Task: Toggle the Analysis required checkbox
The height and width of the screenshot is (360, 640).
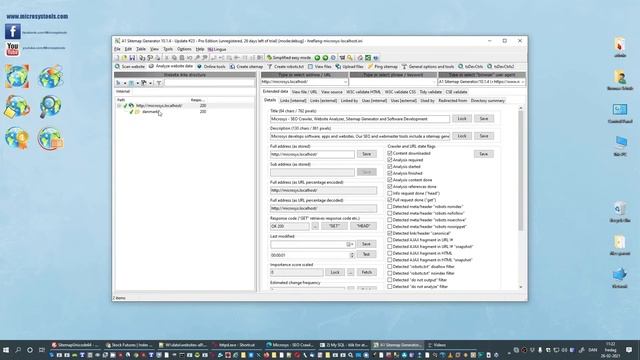Action: pyautogui.click(x=389, y=160)
